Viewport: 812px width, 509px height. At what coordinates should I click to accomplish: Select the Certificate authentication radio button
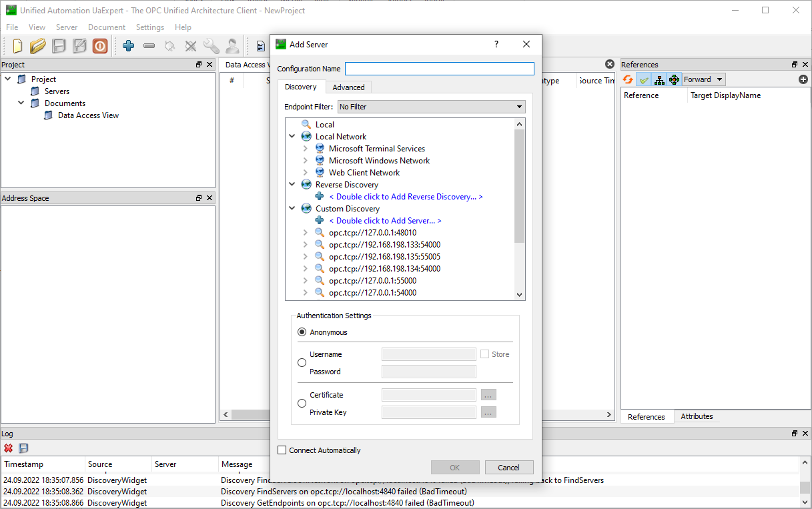click(302, 404)
